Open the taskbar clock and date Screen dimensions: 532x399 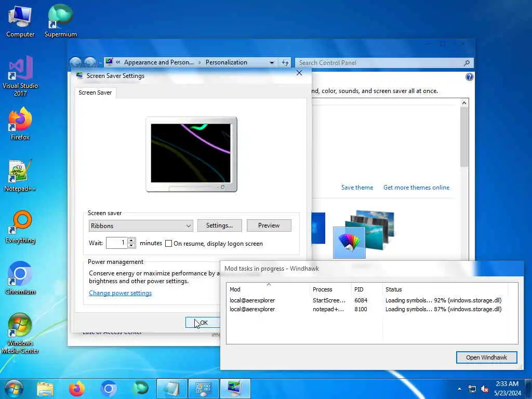coord(507,389)
